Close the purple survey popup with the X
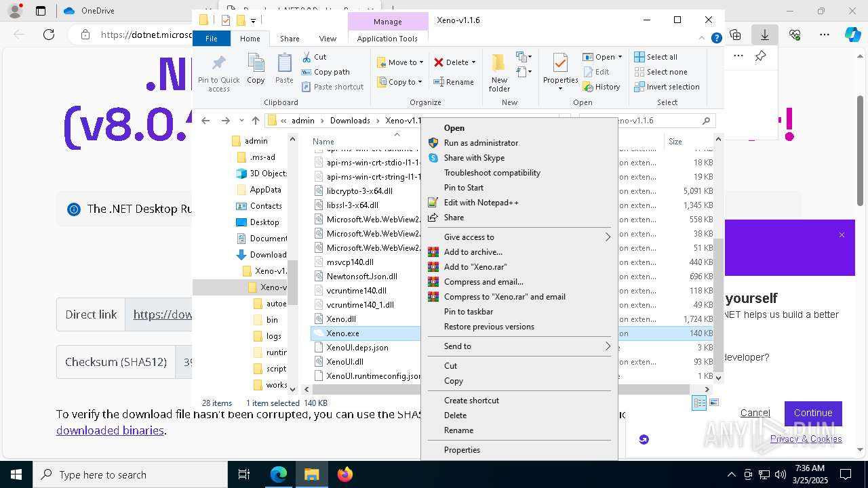 point(842,235)
